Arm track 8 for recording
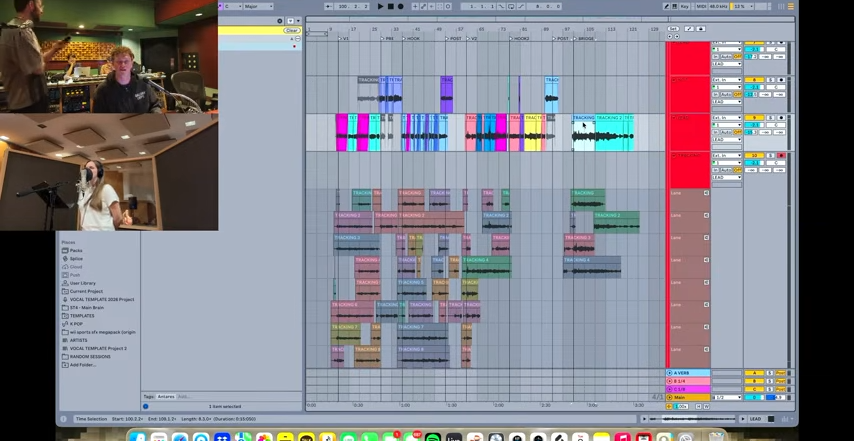 click(x=782, y=79)
